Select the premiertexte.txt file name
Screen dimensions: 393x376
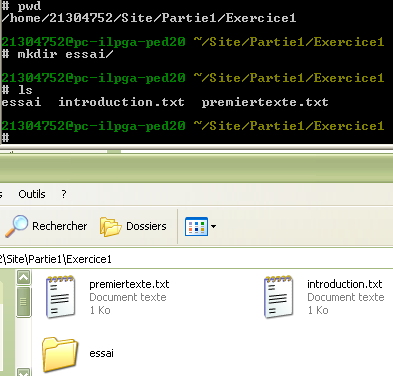(x=129, y=284)
